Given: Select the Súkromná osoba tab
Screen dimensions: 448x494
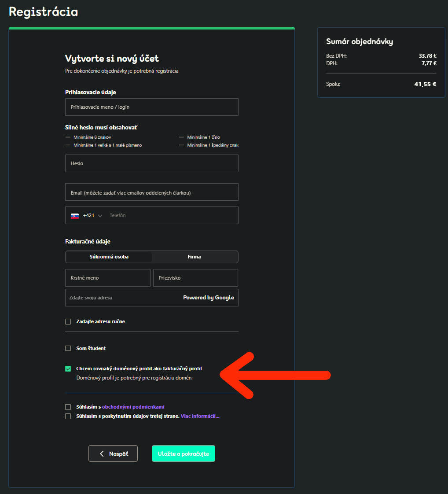Looking at the screenshot, I should pyautogui.click(x=109, y=257).
